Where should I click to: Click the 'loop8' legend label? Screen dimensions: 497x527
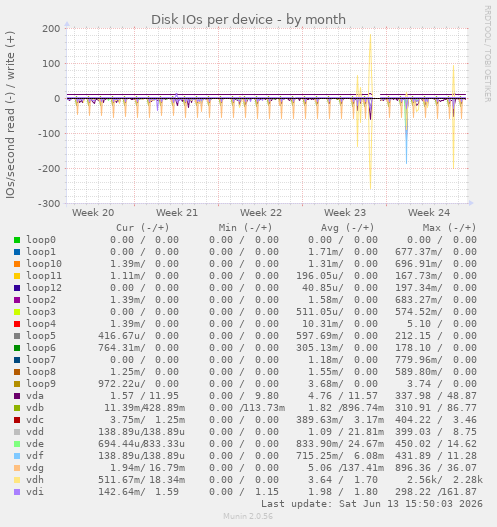coord(41,372)
